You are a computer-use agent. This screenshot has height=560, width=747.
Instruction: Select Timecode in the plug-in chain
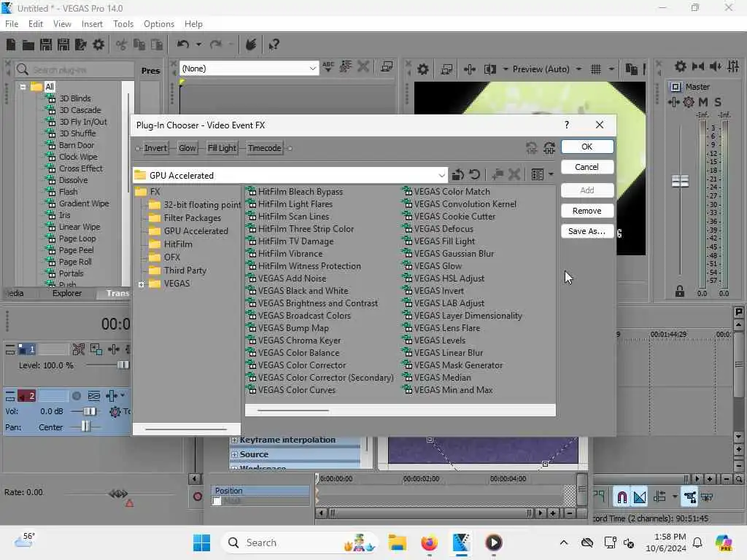coord(264,148)
